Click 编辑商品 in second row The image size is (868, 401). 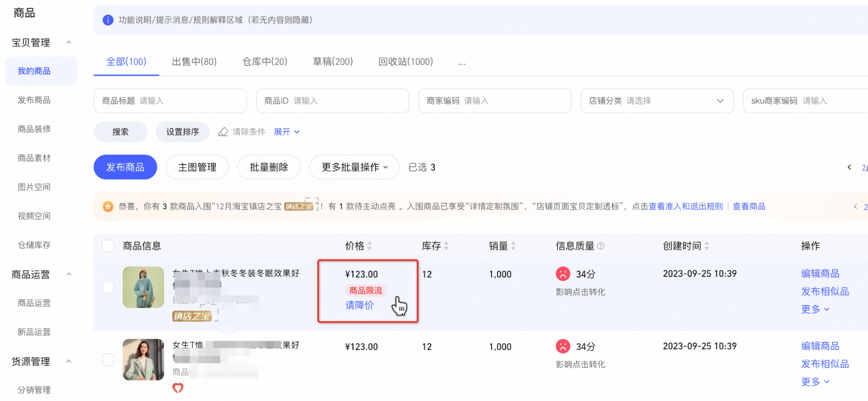[x=820, y=346]
